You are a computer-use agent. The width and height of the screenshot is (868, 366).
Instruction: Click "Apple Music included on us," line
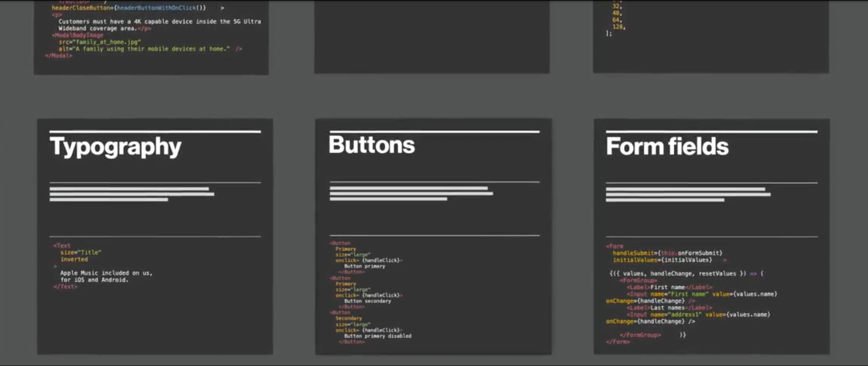coord(106,273)
